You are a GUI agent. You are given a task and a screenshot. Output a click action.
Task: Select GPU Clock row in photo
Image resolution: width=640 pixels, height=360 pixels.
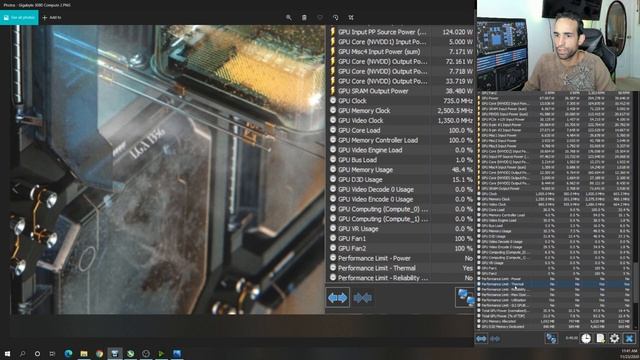(400, 101)
